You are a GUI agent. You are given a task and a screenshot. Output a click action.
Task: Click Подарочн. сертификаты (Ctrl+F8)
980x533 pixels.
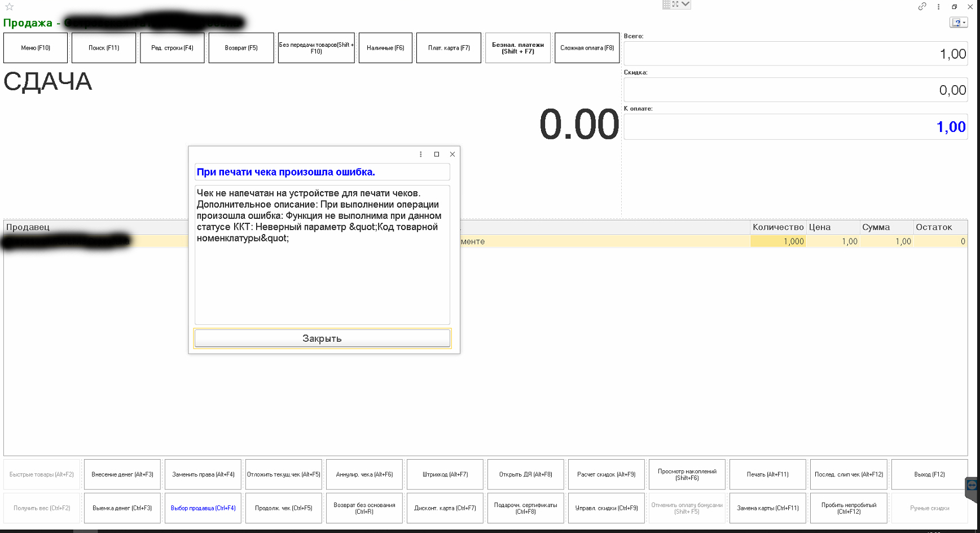tap(526, 508)
